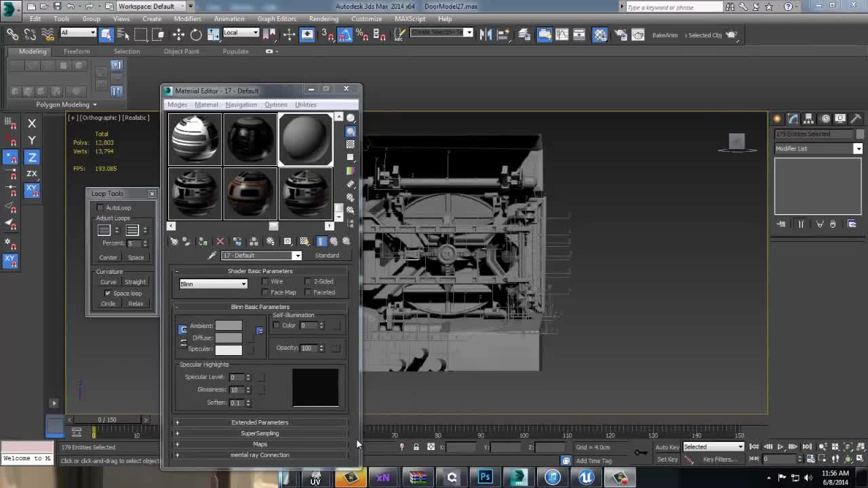
Task: Open the Create tab in command panel
Action: click(777, 119)
